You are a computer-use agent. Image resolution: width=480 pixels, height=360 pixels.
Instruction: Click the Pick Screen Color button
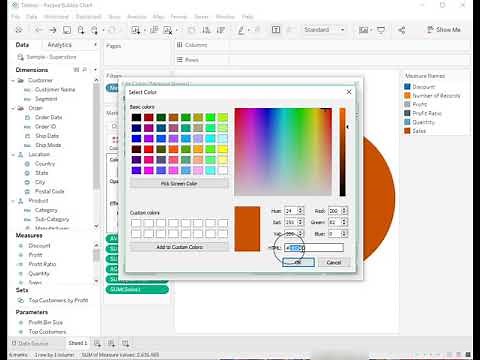(x=179, y=184)
